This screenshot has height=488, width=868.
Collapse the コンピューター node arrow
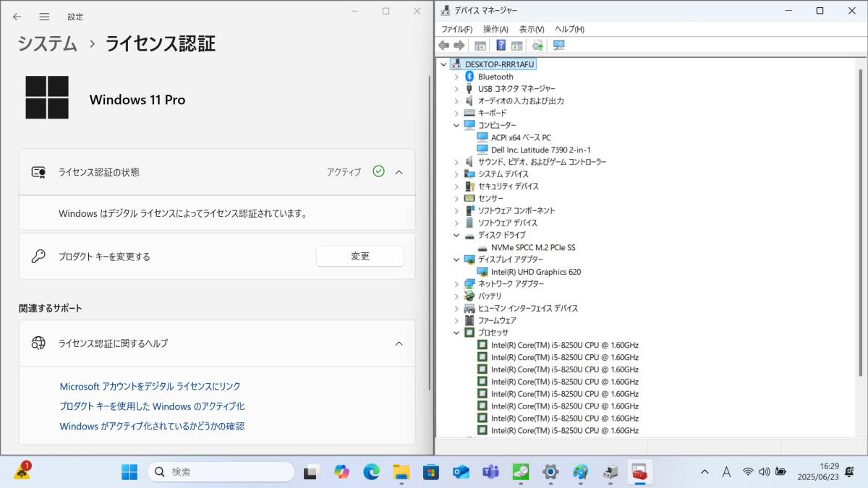(x=456, y=125)
